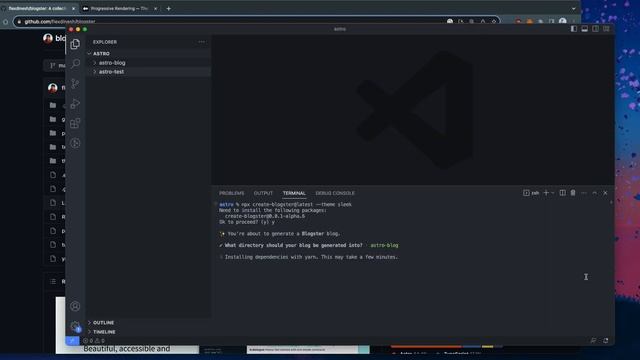Click terminal line 'Installing dependencies with yarn'
Image resolution: width=640 pixels, height=360 pixels.
pos(311,257)
